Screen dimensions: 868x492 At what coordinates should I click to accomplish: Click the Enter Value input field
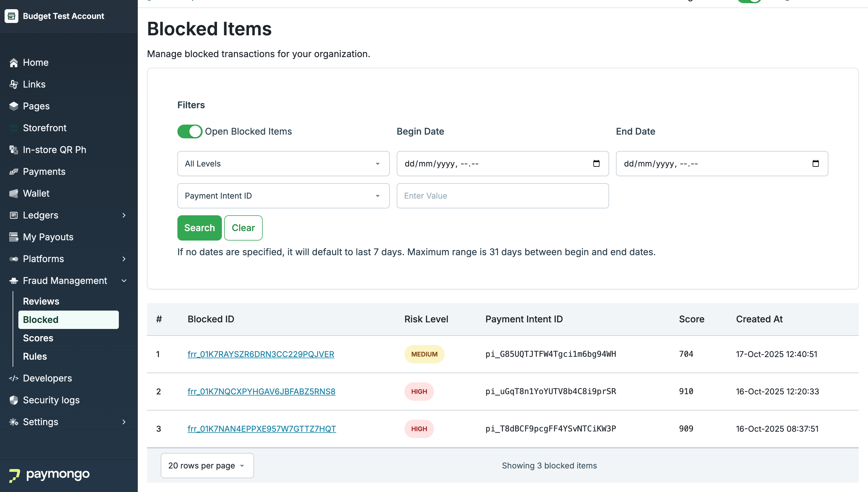[502, 196]
